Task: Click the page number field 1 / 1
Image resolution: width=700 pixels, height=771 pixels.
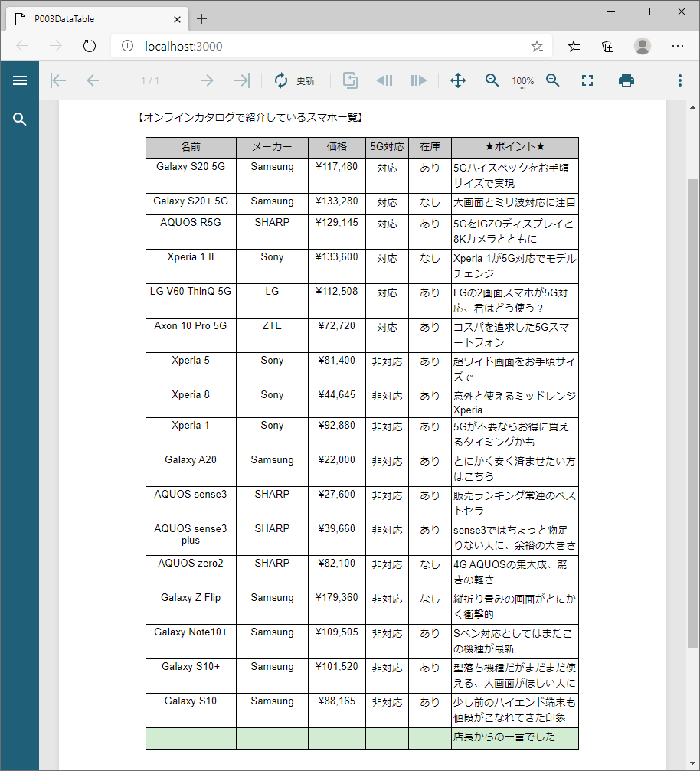Action: tap(150, 80)
